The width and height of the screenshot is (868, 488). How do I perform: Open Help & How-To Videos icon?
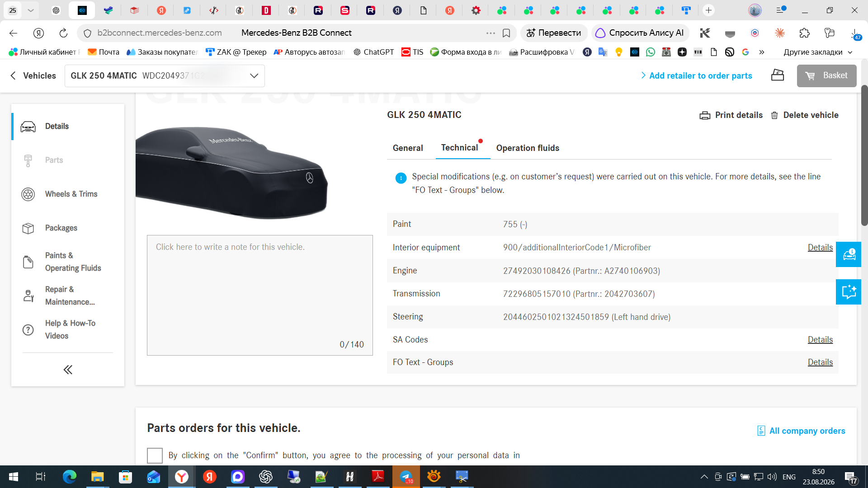coord(28,330)
